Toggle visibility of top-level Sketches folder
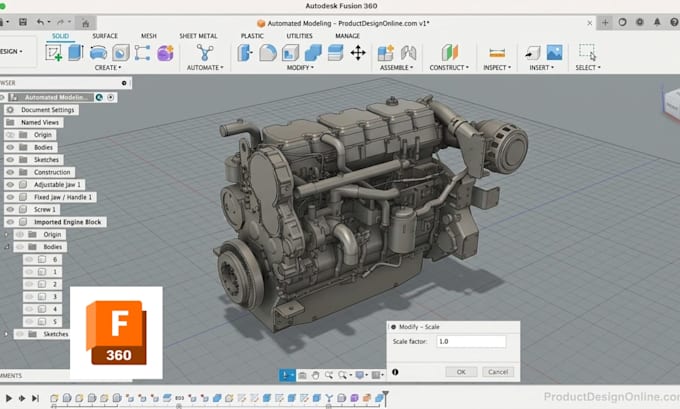Image resolution: width=680 pixels, height=409 pixels. (10, 160)
